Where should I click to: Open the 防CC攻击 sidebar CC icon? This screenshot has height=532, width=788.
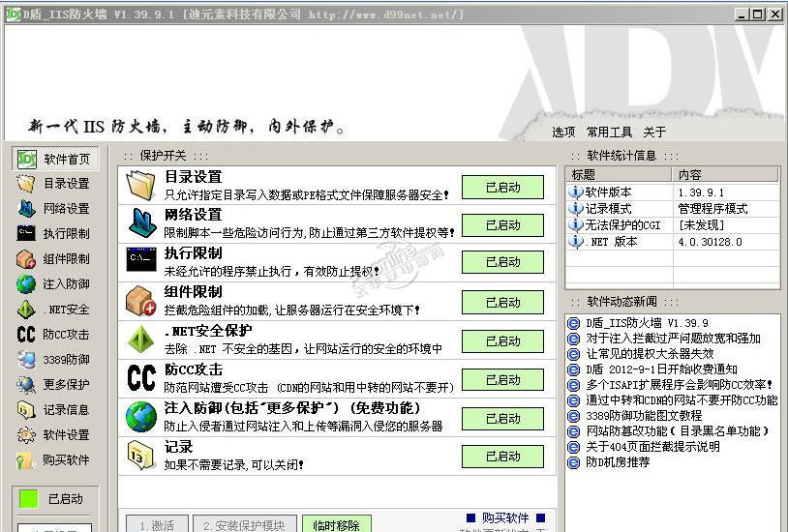25,335
